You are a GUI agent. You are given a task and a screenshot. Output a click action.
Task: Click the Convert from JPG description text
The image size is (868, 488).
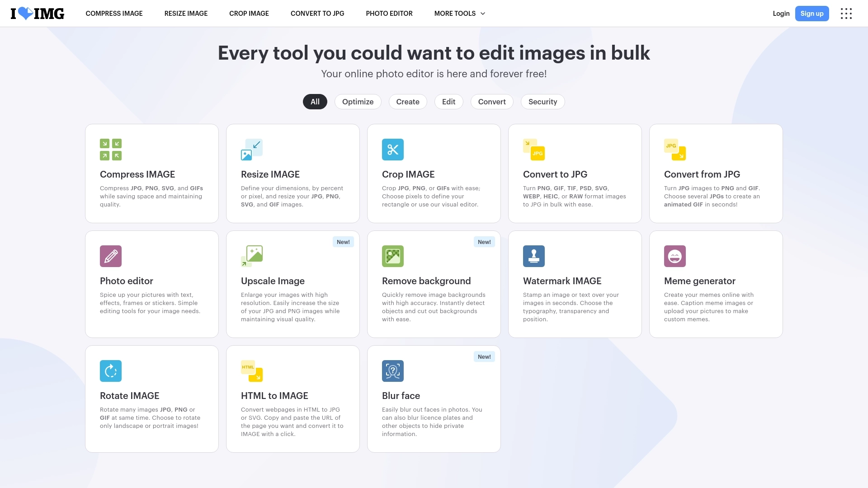click(x=712, y=197)
